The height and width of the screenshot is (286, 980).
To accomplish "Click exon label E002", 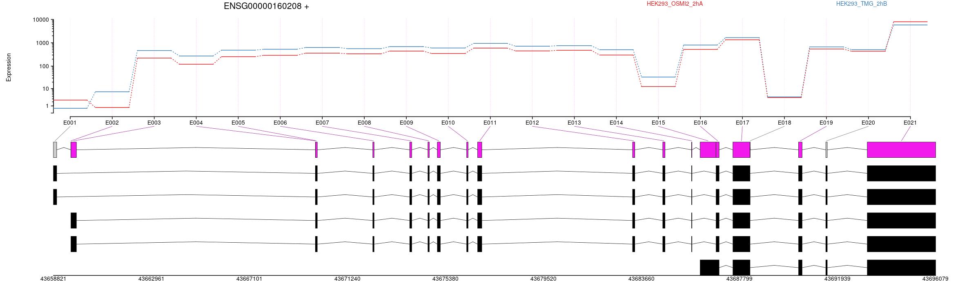I will point(112,123).
